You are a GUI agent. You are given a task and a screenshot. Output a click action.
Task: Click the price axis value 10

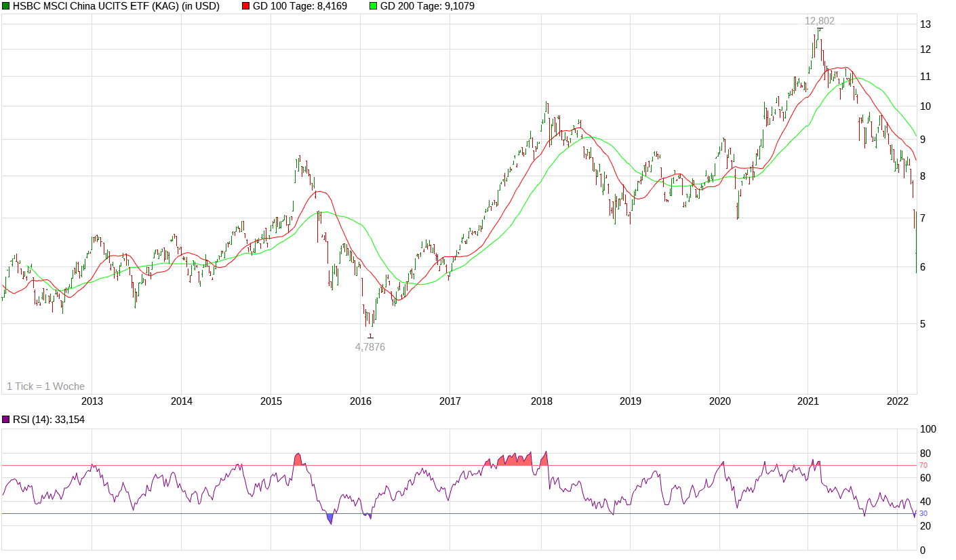coord(925,106)
